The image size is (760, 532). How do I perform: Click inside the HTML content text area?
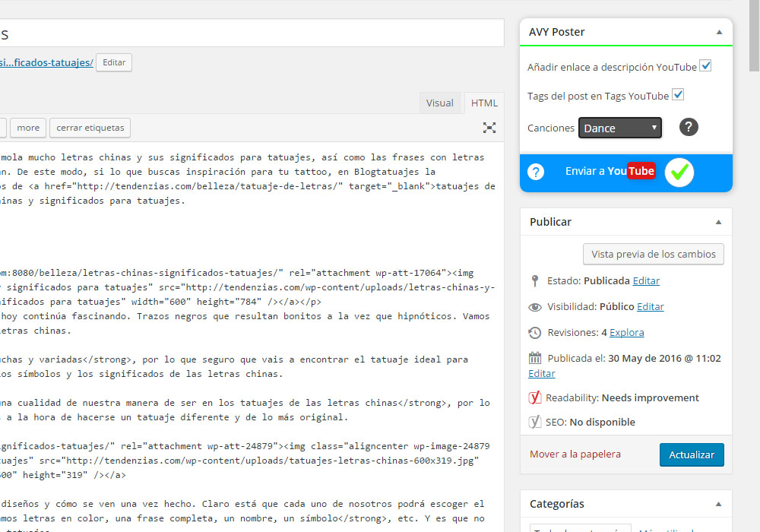pos(252,337)
